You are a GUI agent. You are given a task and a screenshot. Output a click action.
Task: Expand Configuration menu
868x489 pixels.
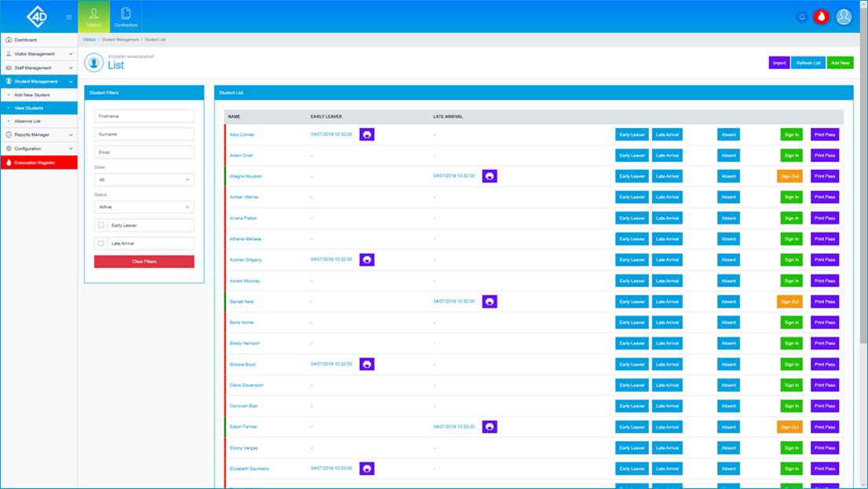coord(38,149)
